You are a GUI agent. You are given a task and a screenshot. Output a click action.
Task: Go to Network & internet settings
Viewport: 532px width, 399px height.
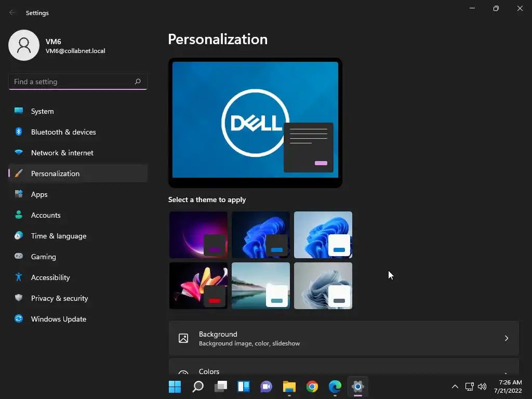coord(78,153)
